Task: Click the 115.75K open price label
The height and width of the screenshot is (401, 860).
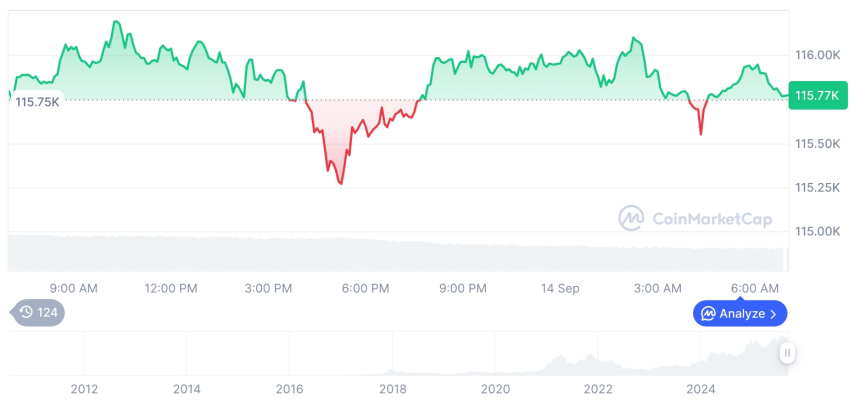Action: coord(38,101)
